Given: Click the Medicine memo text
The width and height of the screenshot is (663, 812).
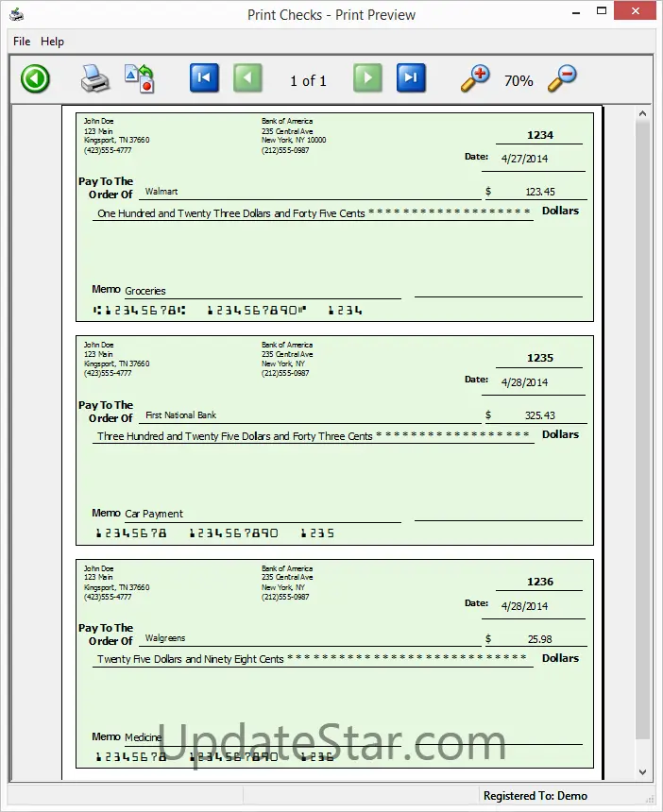Looking at the screenshot, I should tap(144, 736).
